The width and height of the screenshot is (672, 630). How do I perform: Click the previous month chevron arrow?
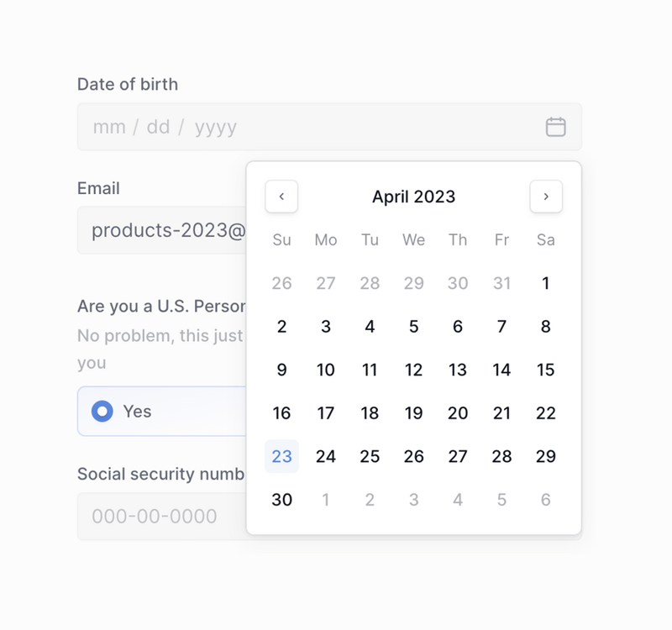click(281, 197)
